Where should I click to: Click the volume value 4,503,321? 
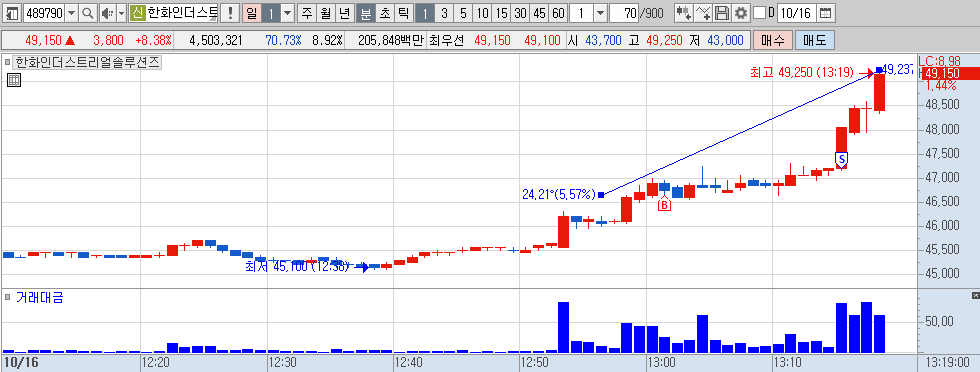[215, 41]
